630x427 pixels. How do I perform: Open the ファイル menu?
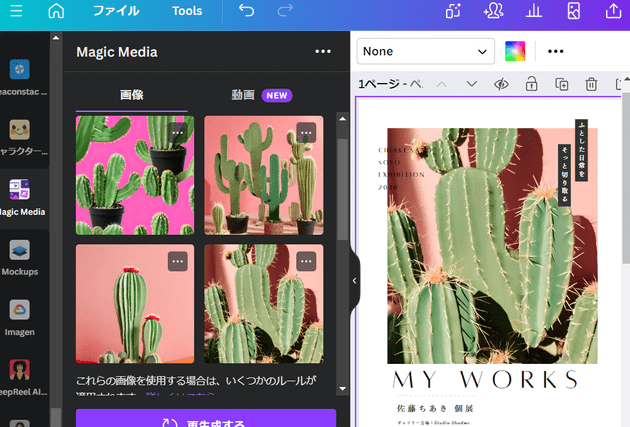point(116,12)
